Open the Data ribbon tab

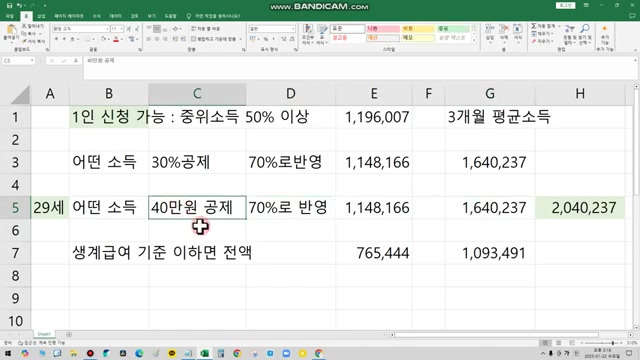[x=116, y=16]
